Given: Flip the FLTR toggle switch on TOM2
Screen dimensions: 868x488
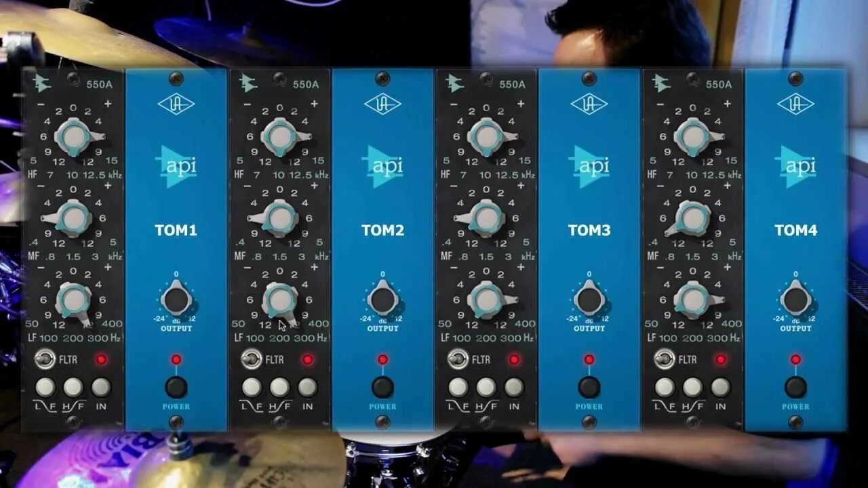Looking at the screenshot, I should pyautogui.click(x=250, y=359).
